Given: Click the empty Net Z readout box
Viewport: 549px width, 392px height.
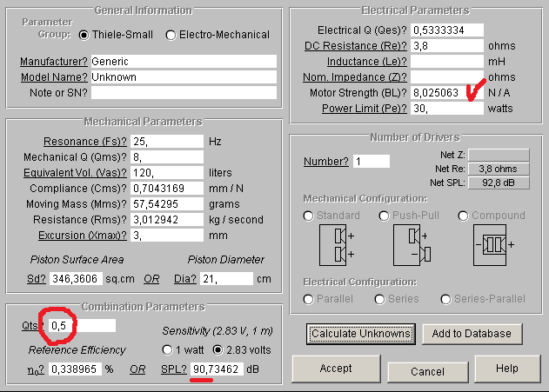Looking at the screenshot, I should click(x=499, y=155).
